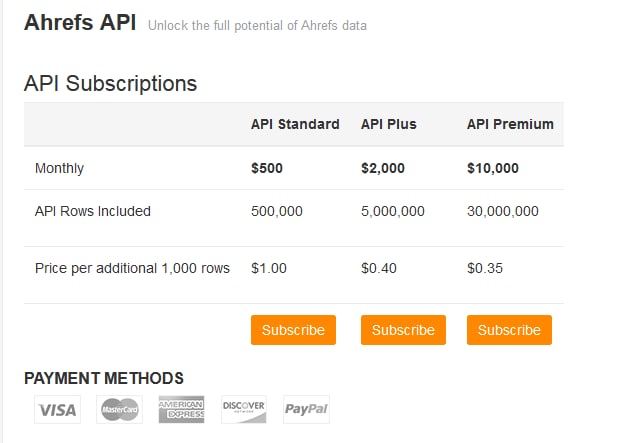Viewport: 623px width, 443px height.
Task: Click the Ahrefs API page title
Action: [80, 22]
